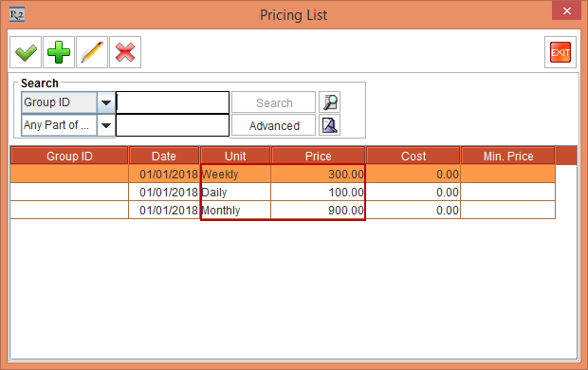588x370 pixels.
Task: Click the green checkmark confirm icon
Action: [26, 52]
